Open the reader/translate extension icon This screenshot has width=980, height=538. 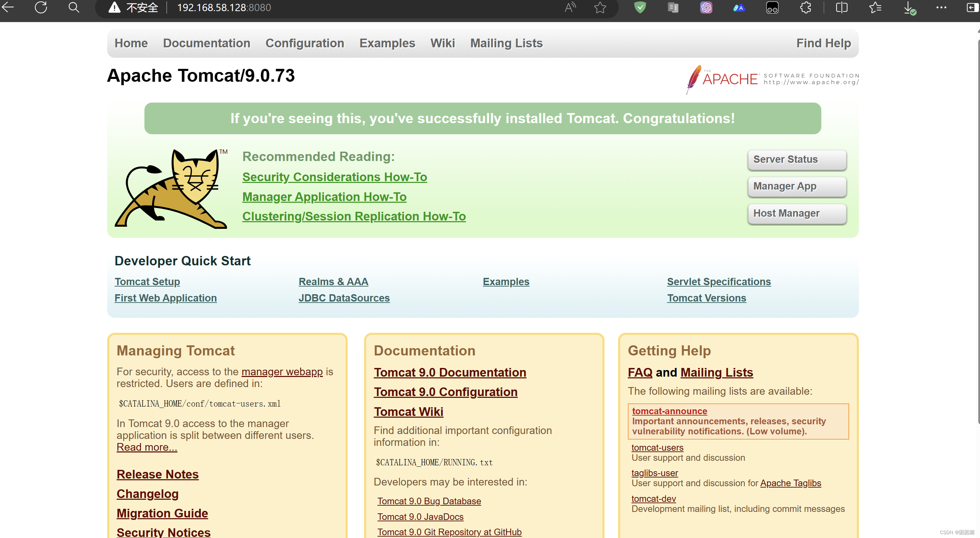pos(673,7)
